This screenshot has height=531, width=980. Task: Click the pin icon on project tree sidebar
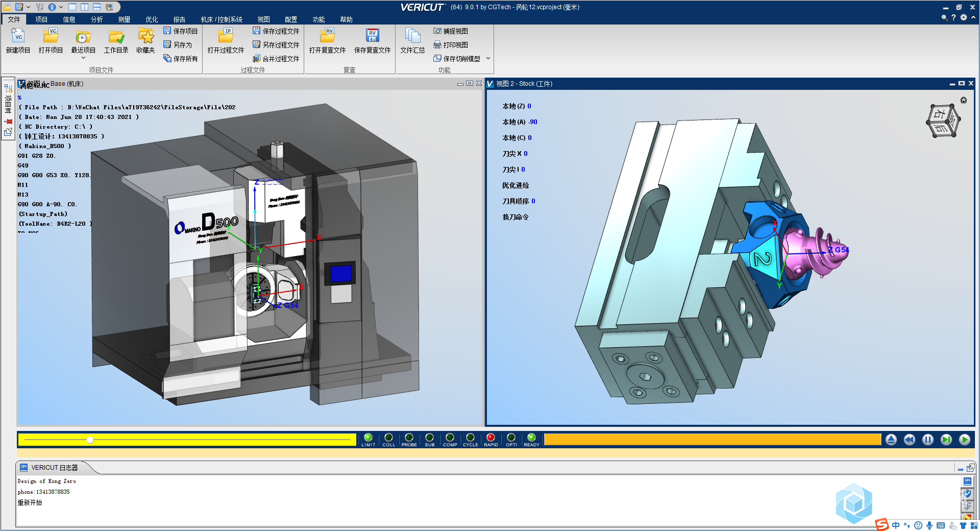click(8, 122)
